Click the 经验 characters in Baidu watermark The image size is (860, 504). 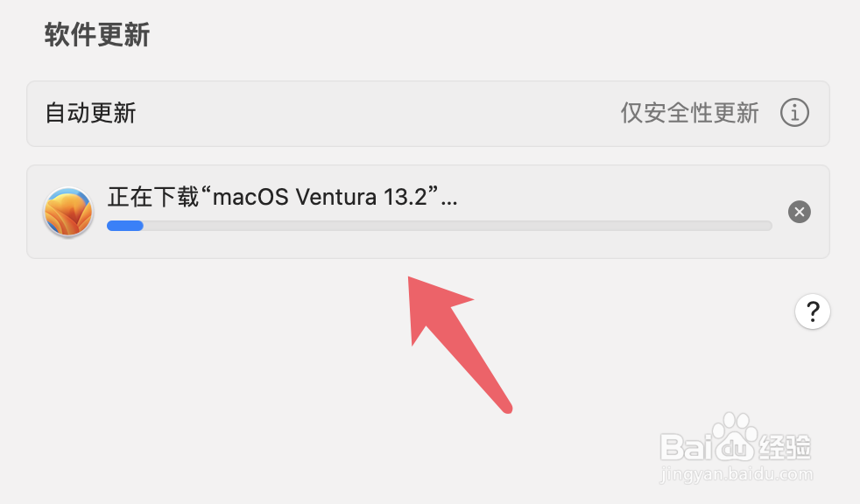tap(785, 448)
